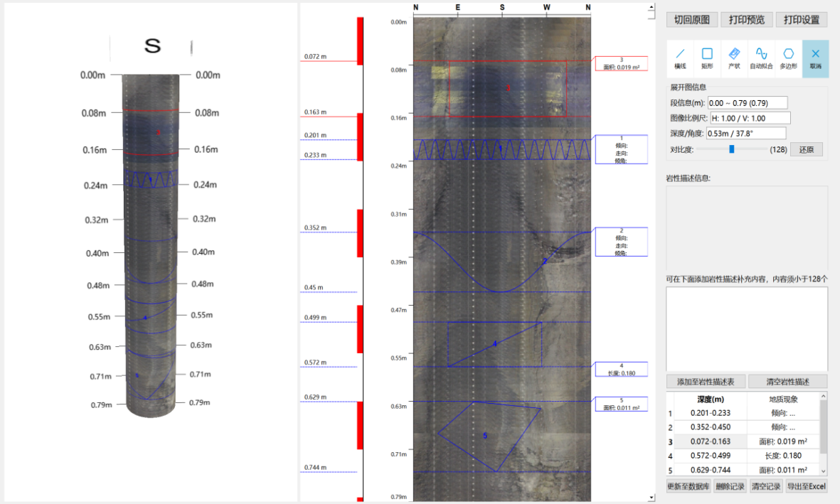Select the 矩形 rectangle tool
This screenshot has width=840, height=504.
(x=707, y=58)
